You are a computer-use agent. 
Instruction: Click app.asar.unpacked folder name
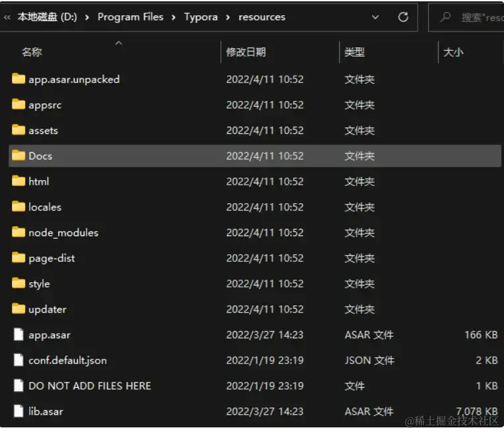(x=74, y=79)
